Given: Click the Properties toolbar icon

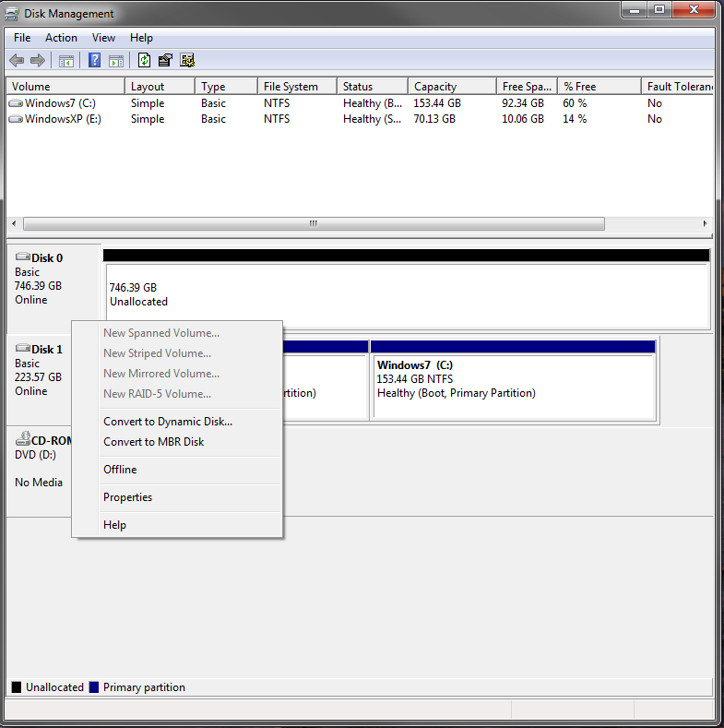Looking at the screenshot, I should coord(165,60).
